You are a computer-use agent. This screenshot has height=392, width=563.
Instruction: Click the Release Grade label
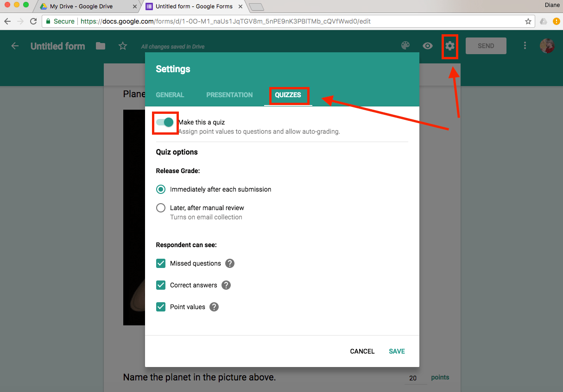tap(178, 171)
